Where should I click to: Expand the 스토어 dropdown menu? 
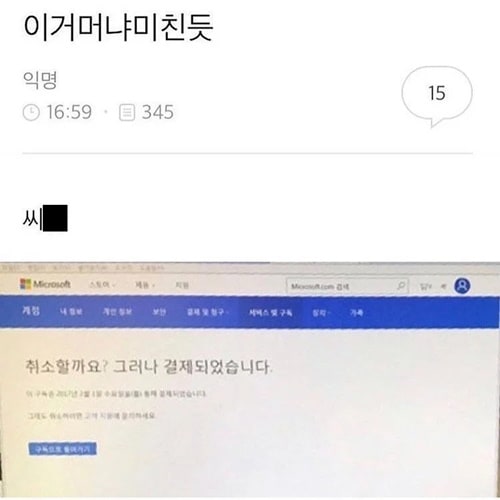102,285
